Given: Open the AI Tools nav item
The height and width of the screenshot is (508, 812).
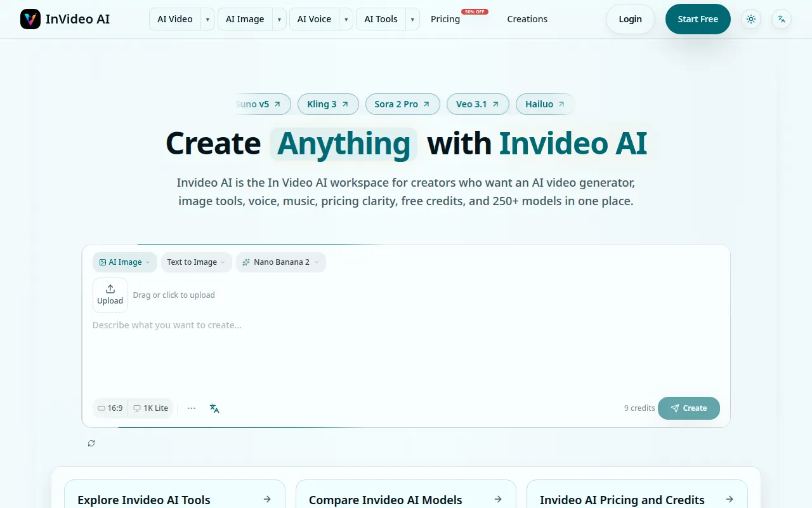Looking at the screenshot, I should 381,19.
